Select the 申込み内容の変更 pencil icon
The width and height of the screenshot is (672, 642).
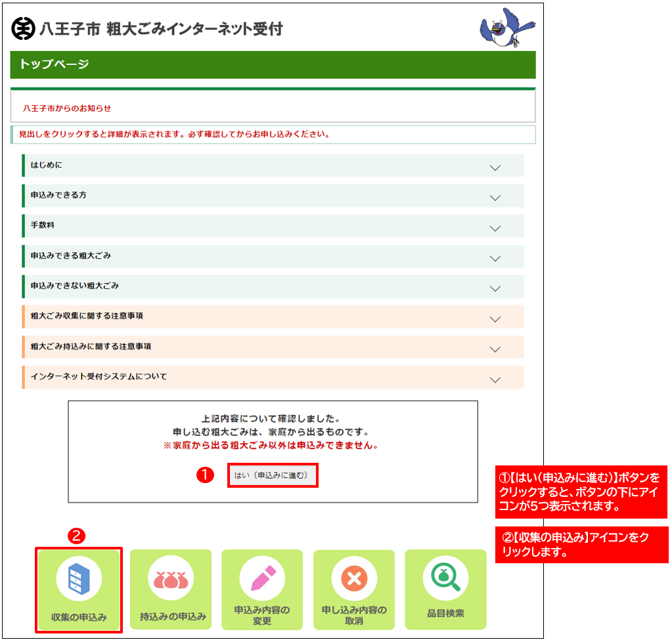[262, 578]
